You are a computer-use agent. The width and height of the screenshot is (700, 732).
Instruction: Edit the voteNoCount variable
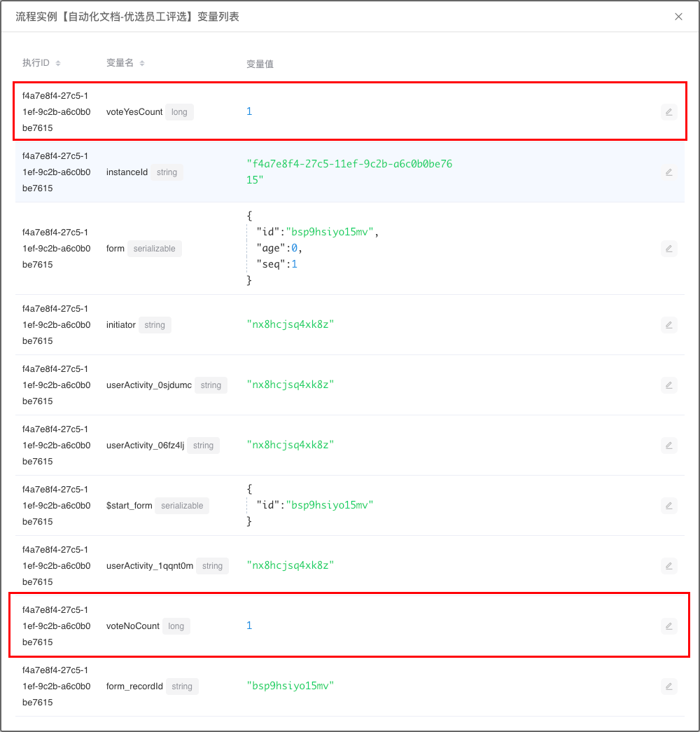tap(668, 626)
